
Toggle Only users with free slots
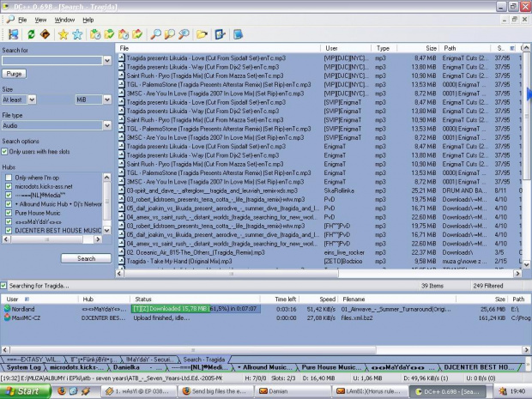tap(6, 151)
